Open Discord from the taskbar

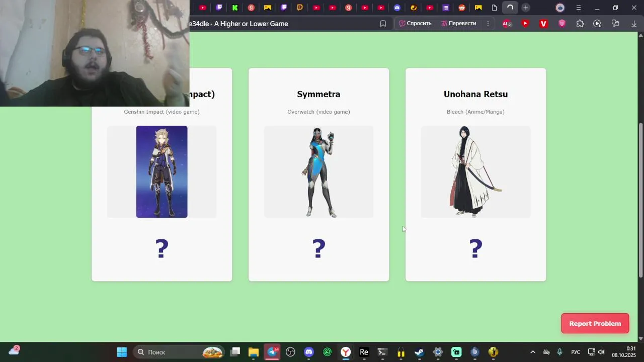[x=309, y=352]
